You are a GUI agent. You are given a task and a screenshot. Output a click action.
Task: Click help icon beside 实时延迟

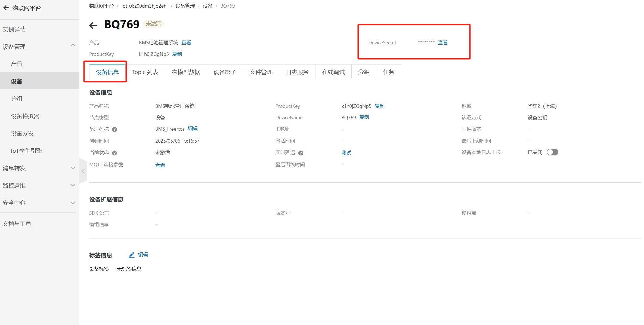(301, 153)
